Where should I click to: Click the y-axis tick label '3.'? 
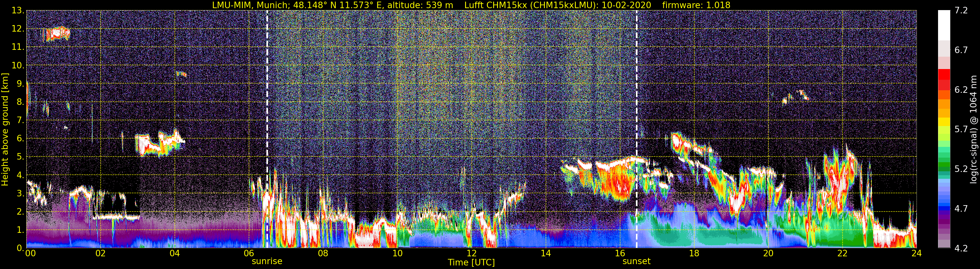pyautogui.click(x=20, y=193)
